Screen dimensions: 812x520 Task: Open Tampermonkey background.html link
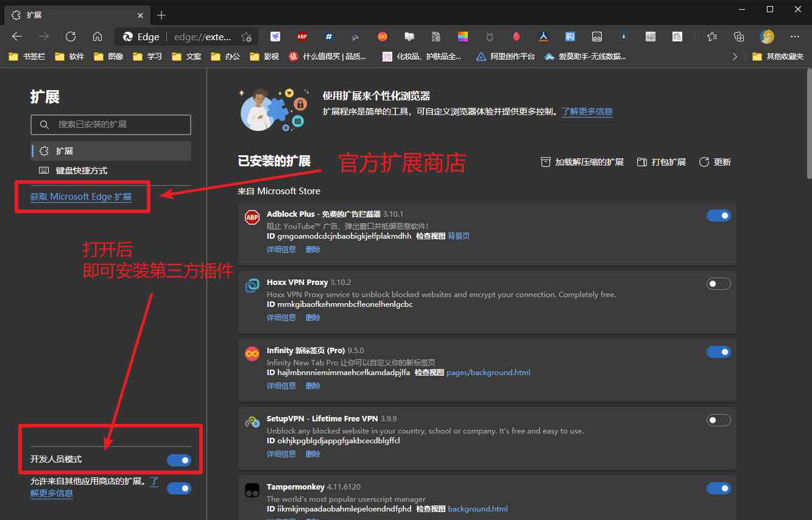pyautogui.click(x=478, y=508)
